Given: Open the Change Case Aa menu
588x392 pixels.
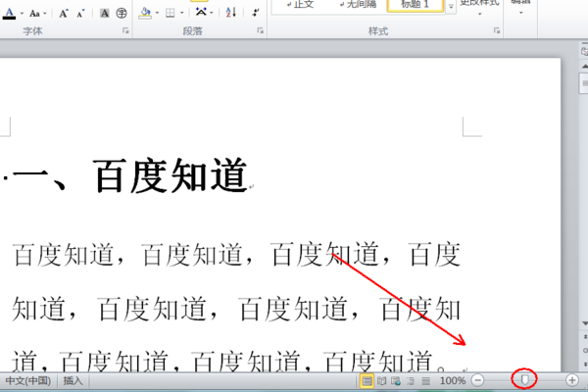Looking at the screenshot, I should (x=35, y=14).
